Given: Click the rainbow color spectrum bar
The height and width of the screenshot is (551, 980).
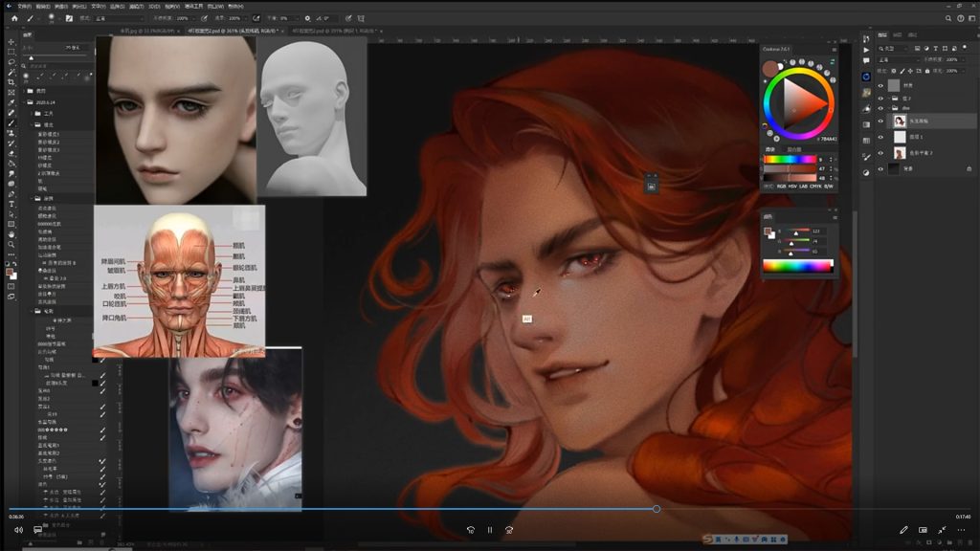Looking at the screenshot, I should [x=797, y=265].
